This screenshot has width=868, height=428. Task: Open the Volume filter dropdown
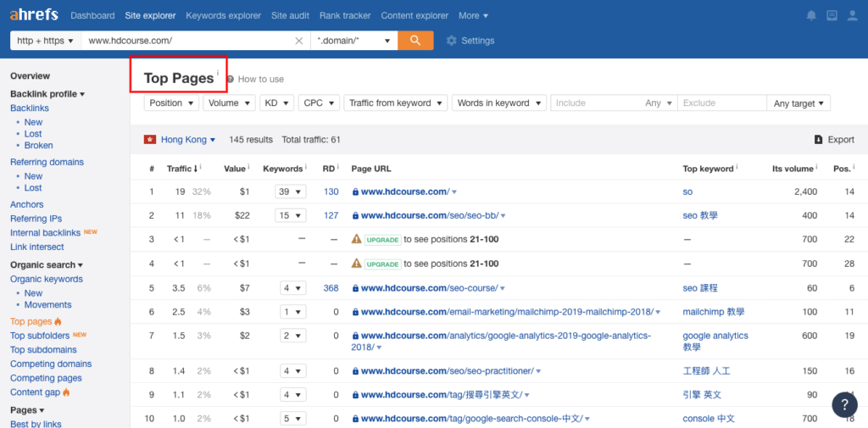(230, 103)
